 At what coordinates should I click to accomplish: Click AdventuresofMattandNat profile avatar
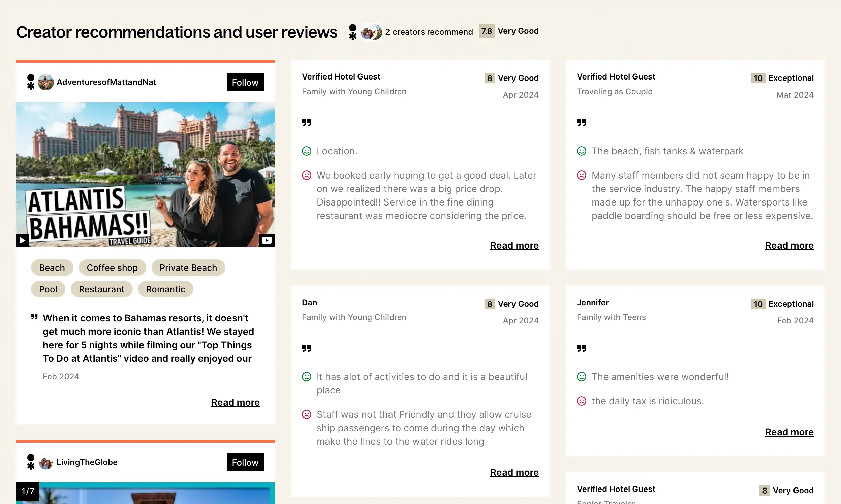pyautogui.click(x=46, y=82)
